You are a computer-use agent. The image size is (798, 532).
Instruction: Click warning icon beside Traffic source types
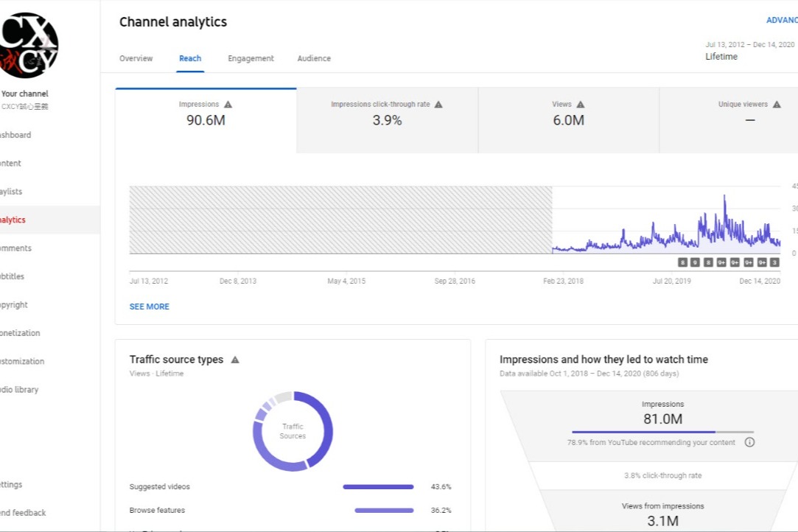235,360
